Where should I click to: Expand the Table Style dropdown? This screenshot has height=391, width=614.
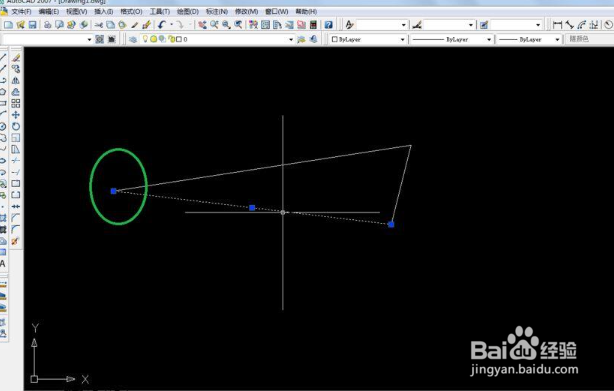coord(538,25)
